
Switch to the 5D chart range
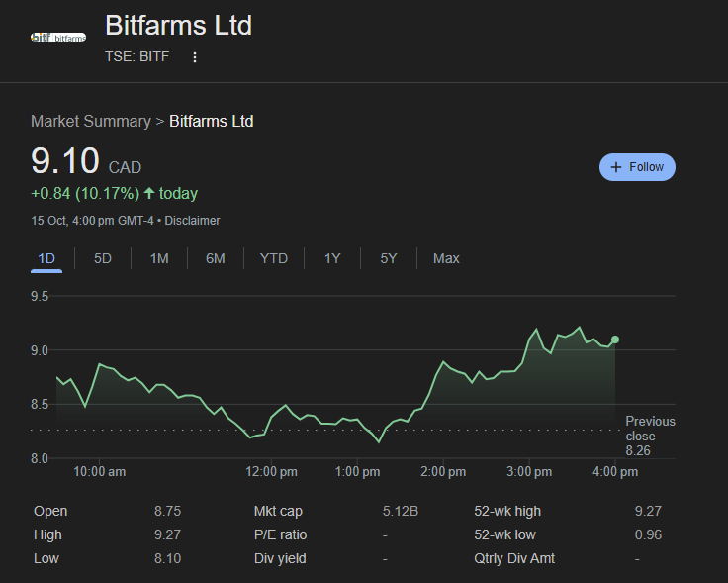pyautogui.click(x=103, y=258)
